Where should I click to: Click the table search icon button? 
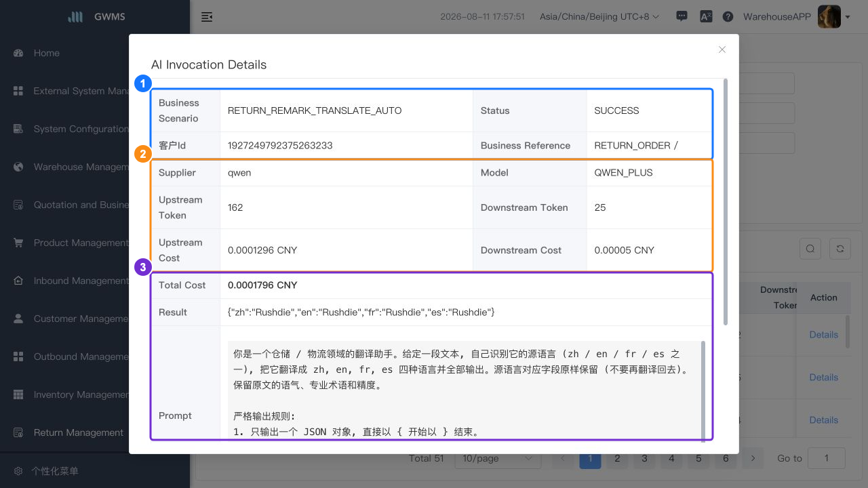click(810, 249)
